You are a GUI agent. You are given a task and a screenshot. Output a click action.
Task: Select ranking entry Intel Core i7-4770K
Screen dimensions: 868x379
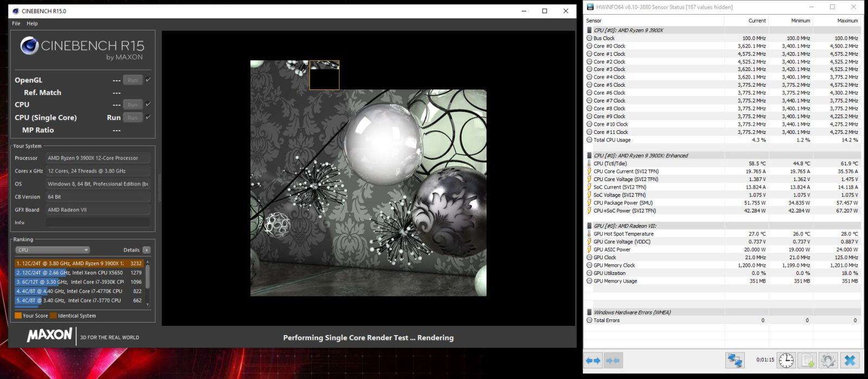click(79, 291)
